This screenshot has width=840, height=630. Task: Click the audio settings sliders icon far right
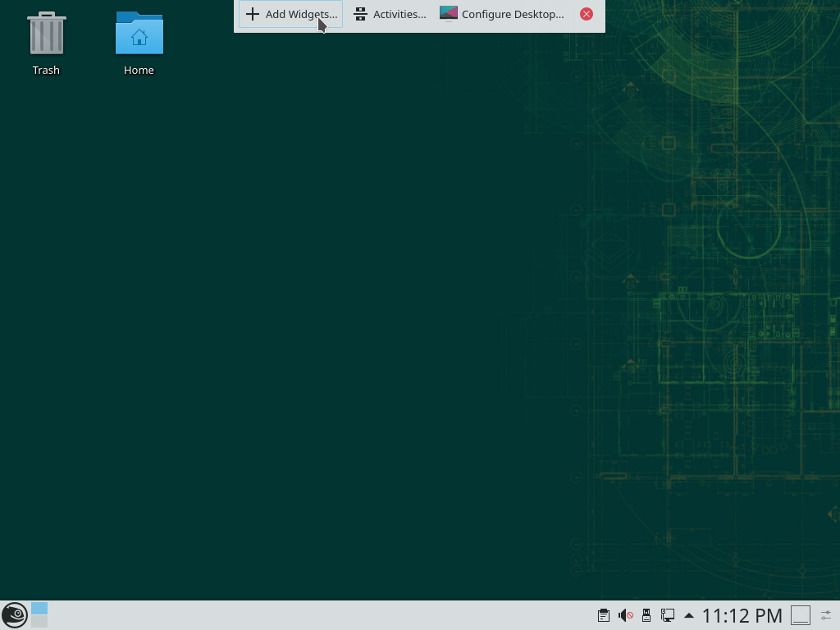pyautogui.click(x=825, y=615)
